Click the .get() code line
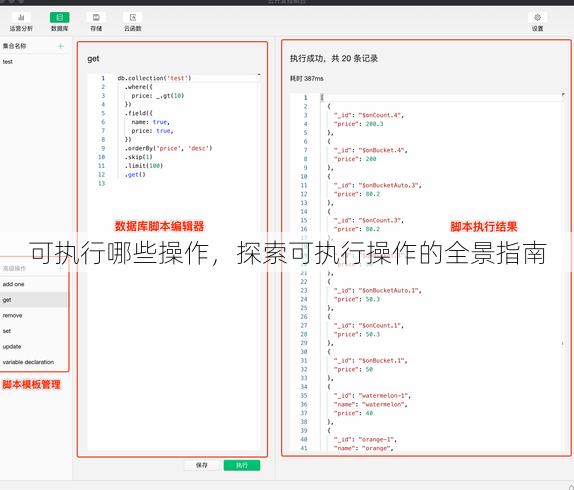 pyautogui.click(x=135, y=175)
